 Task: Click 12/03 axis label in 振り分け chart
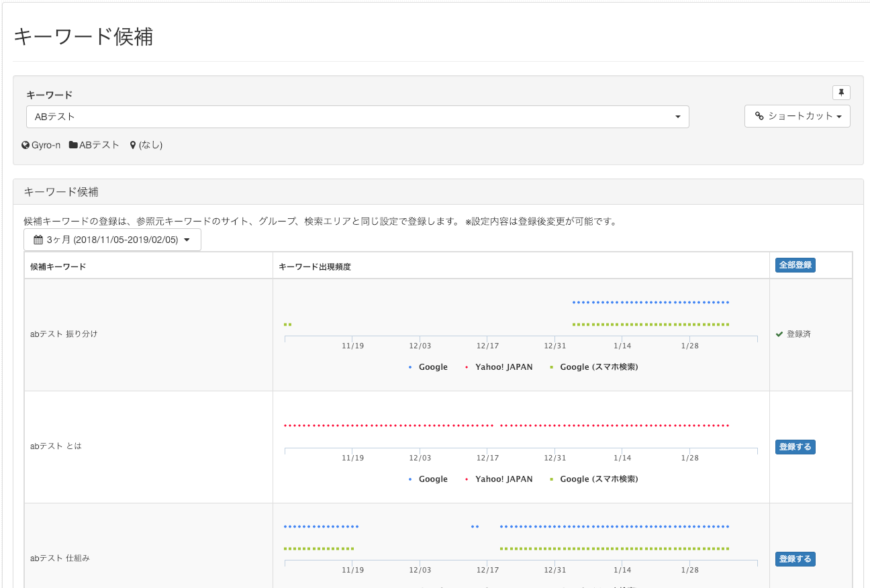(420, 346)
